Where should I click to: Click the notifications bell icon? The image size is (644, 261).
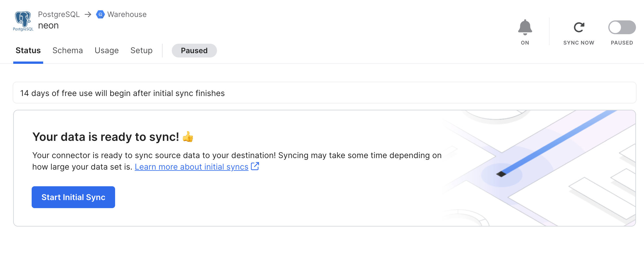[525, 27]
